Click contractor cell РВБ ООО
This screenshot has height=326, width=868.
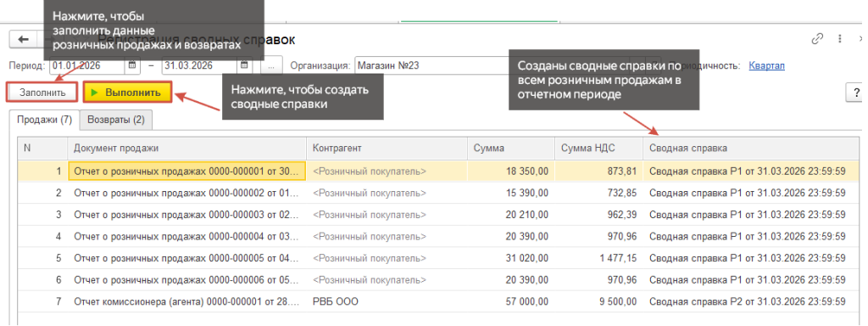(387, 301)
